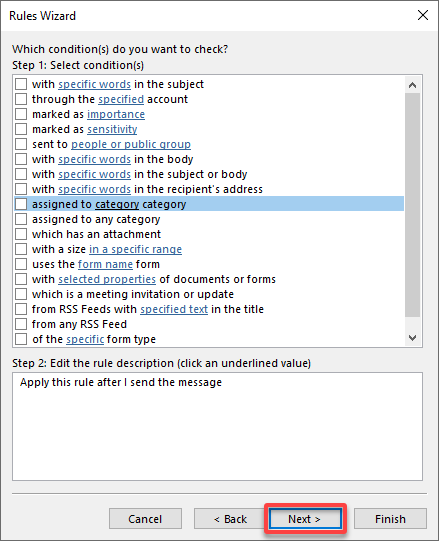Close the Rules Wizard dialog
Screen dimensions: 439x541
[x=423, y=15]
